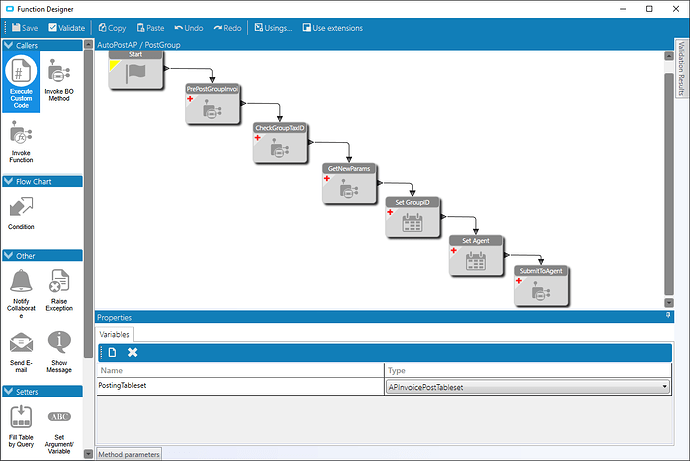690x461 pixels.
Task: Switch to the Variables tab
Action: [114, 334]
